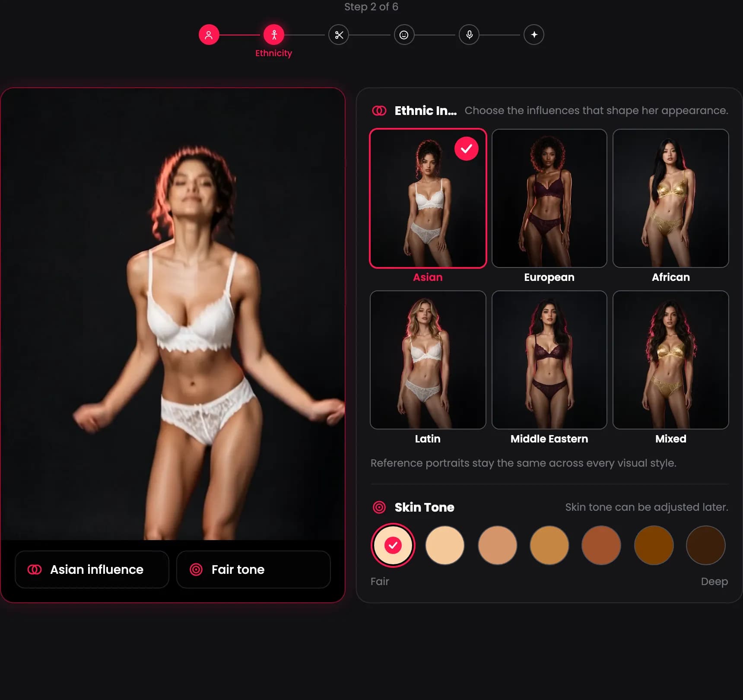This screenshot has width=743, height=700.
Task: Click the checkmark badge on Asian card
Action: pos(467,149)
